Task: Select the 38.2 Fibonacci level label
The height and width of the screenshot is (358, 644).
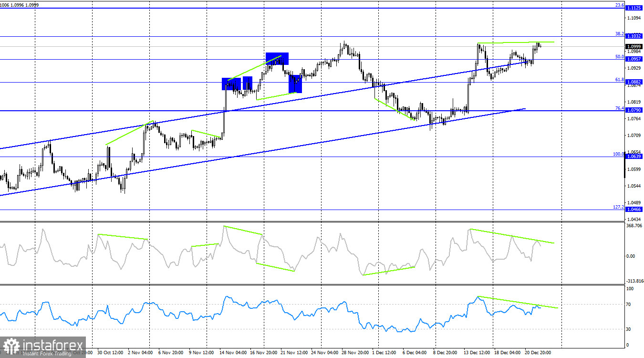Action: (620, 33)
